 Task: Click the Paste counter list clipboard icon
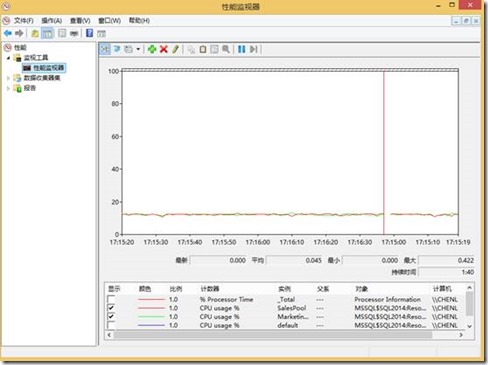(x=203, y=49)
